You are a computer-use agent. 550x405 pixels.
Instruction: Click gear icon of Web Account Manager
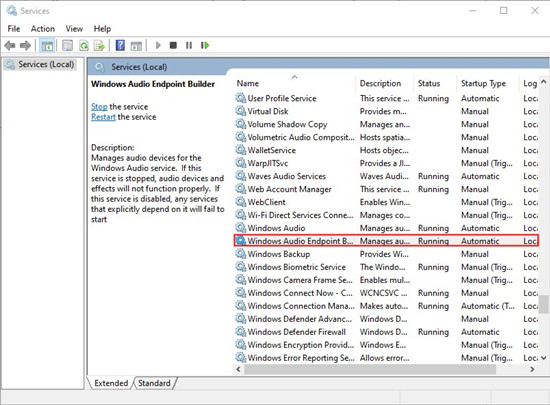tap(241, 189)
